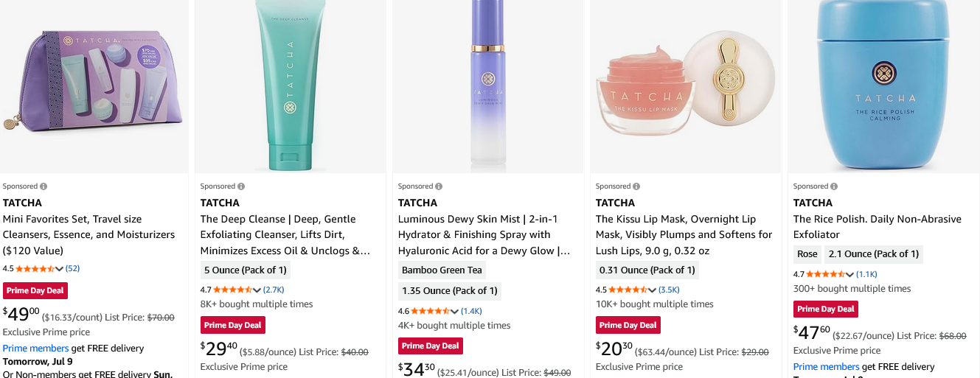Screen dimensions: 980x378
Task: Select the Rose variant of Rice Polish
Action: click(x=807, y=254)
